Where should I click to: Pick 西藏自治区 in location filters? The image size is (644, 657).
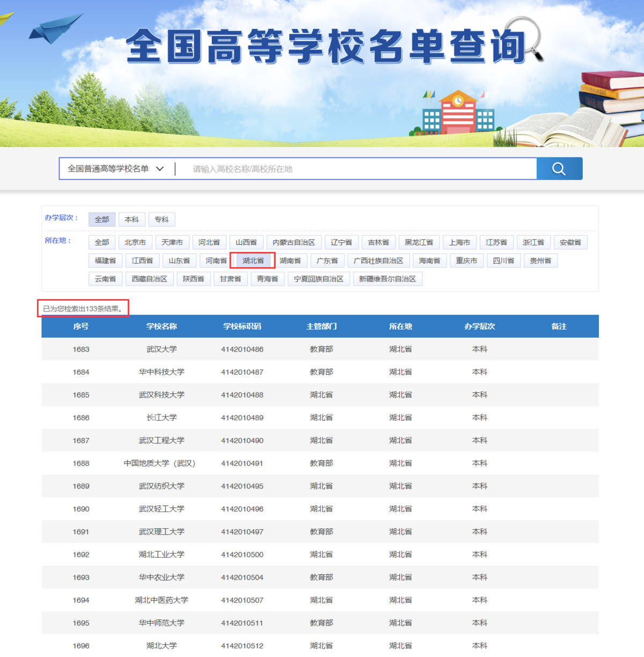(150, 279)
